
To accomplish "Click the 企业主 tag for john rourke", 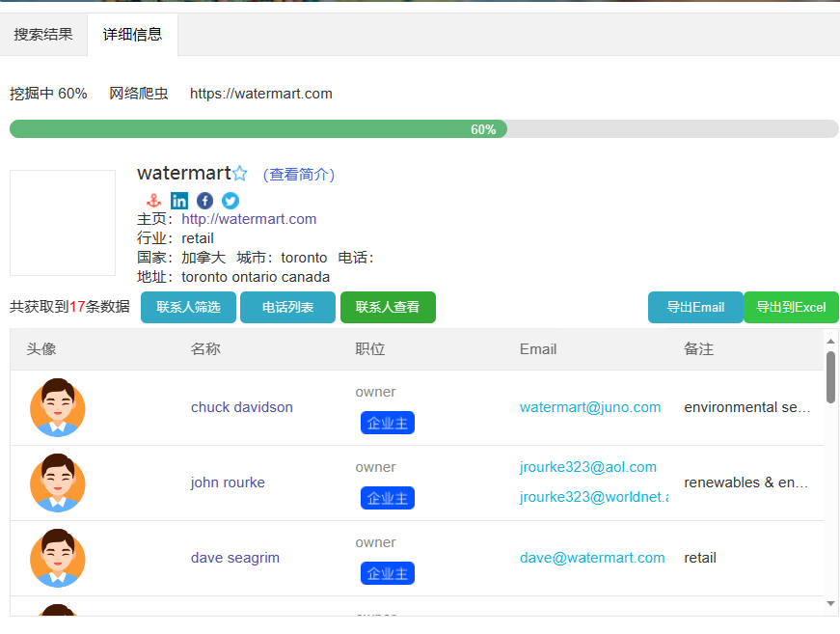I will pos(388,498).
